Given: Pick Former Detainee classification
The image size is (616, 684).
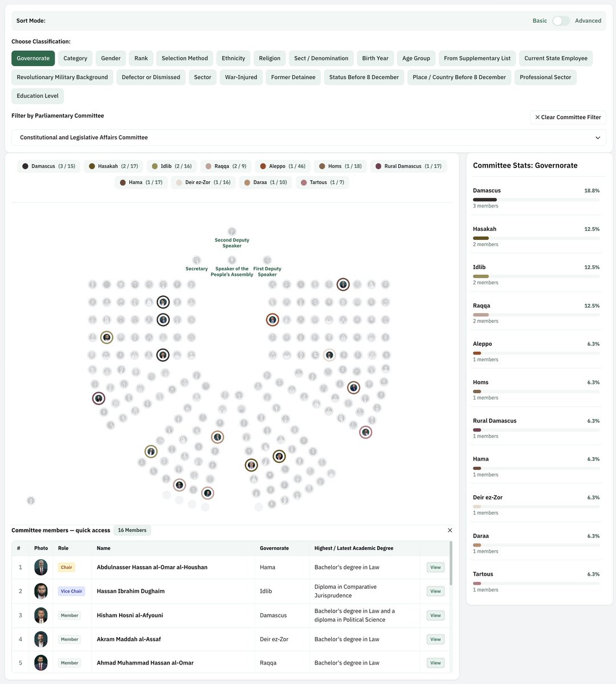Looking at the screenshot, I should click(x=293, y=77).
